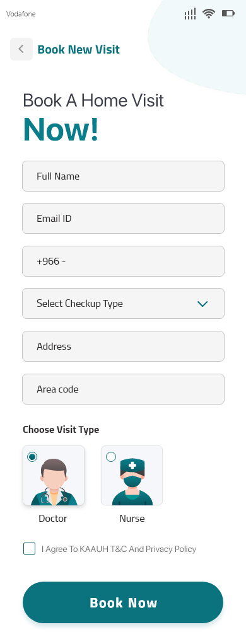Tap the Privacy Policy agreement text
The height and width of the screenshot is (644, 246).
coord(119,549)
